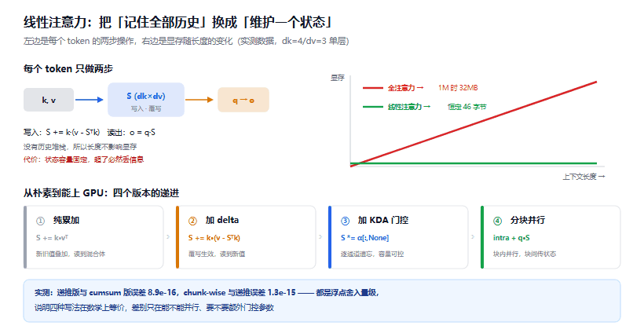Click the green 线性注意力 legend line swatch
644x333 pixels.
pos(372,107)
